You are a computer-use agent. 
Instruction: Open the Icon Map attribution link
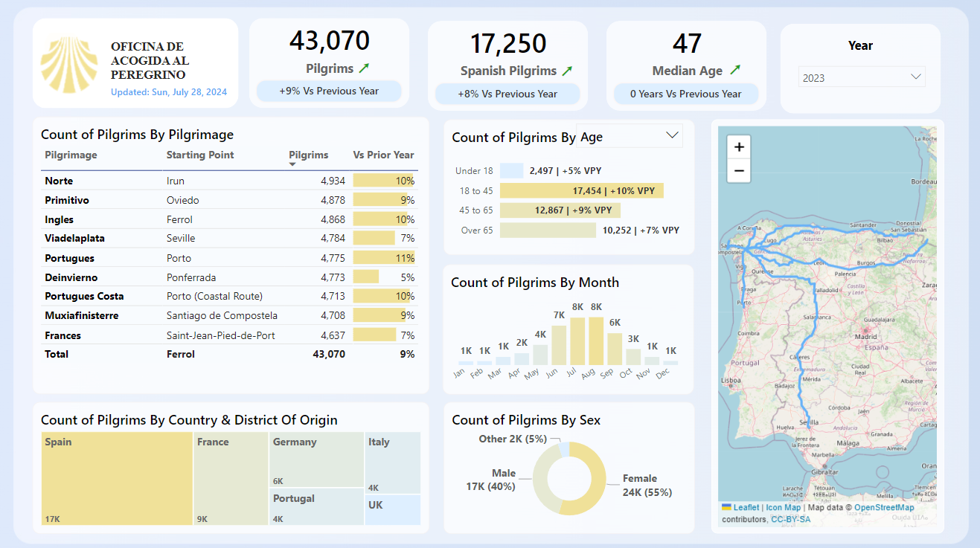(783, 507)
